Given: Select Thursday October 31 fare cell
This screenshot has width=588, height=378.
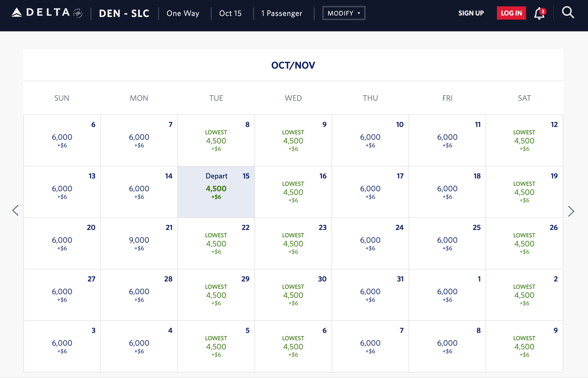Looking at the screenshot, I should (x=370, y=295).
